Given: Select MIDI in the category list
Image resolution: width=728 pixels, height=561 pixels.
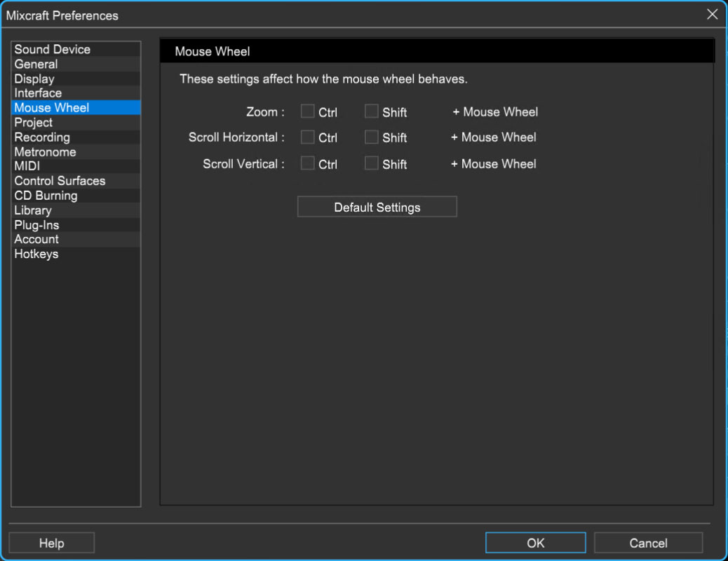Looking at the screenshot, I should point(76,165).
